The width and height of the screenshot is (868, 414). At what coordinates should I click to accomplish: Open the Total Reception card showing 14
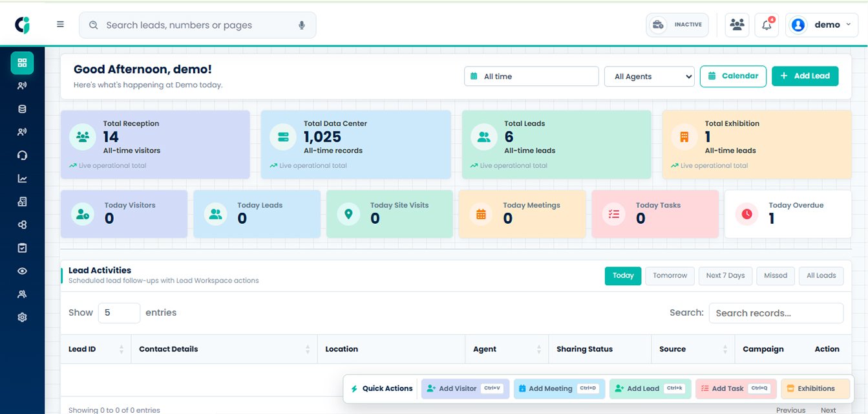point(155,144)
